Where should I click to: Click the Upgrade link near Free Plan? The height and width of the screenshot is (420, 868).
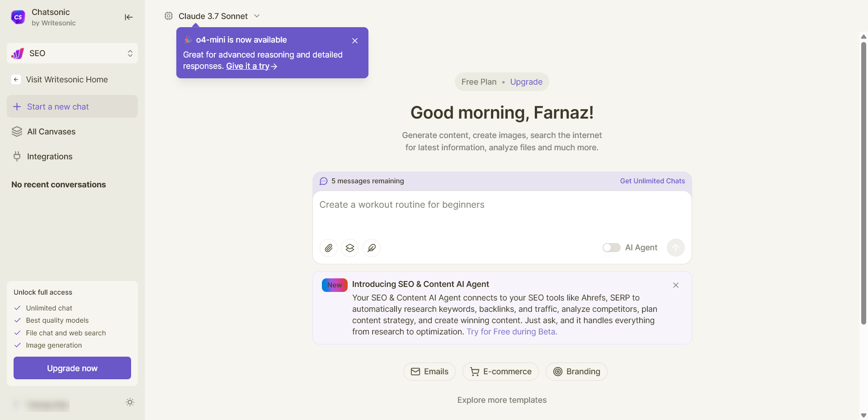click(526, 82)
